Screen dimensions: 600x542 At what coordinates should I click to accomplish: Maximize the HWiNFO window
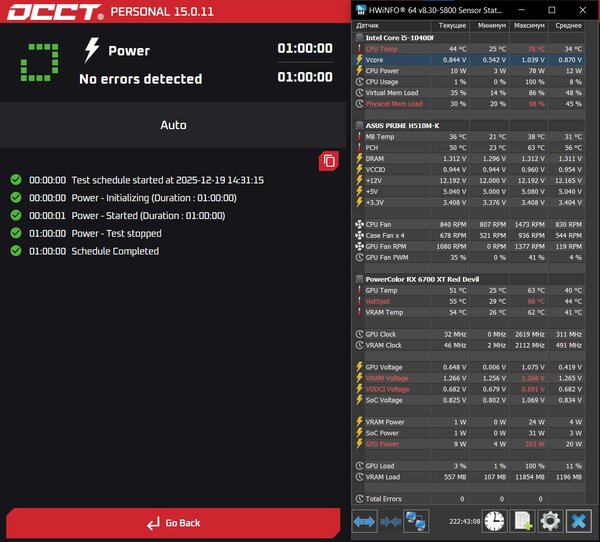click(x=552, y=10)
